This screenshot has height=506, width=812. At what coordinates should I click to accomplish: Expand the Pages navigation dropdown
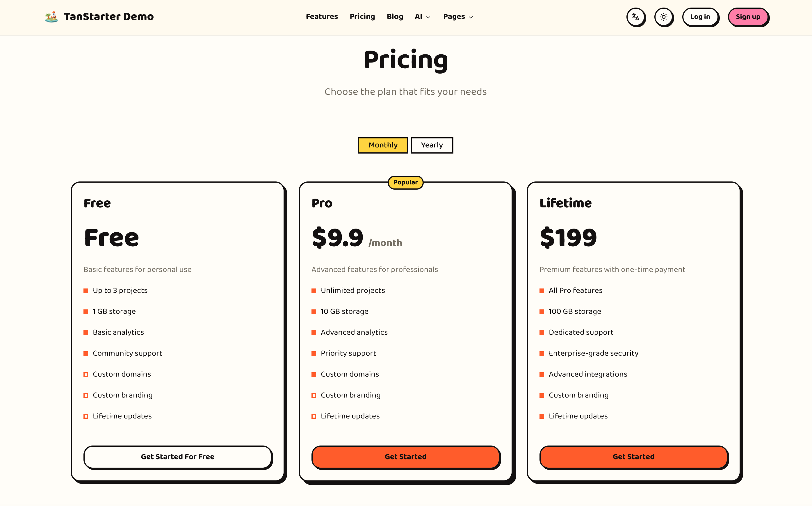pyautogui.click(x=458, y=17)
